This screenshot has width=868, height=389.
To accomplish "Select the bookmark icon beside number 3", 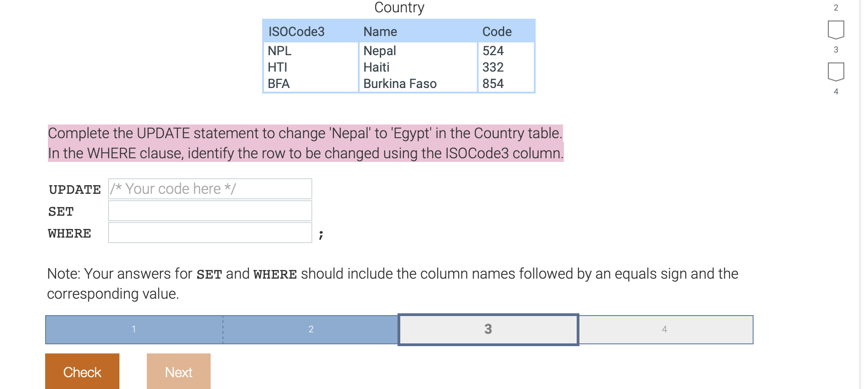I will pyautogui.click(x=836, y=29).
